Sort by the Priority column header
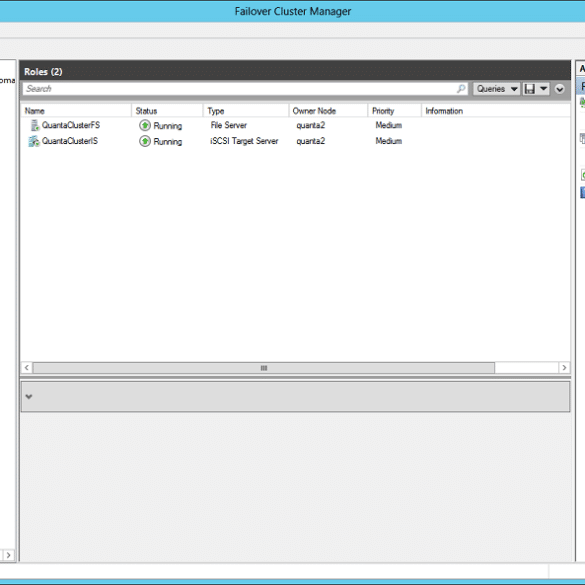The width and height of the screenshot is (585, 585). (x=395, y=111)
